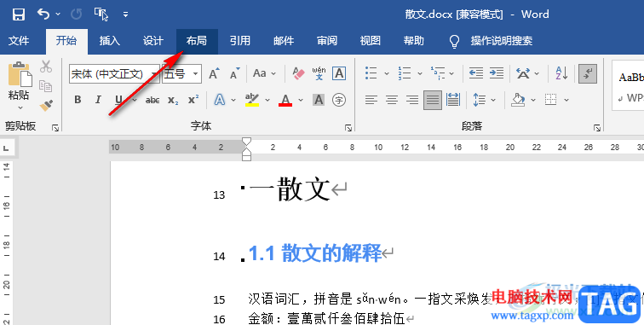Expand the 粘贴 options dropdown arrow
This screenshot has width=644, height=325.
[20, 107]
